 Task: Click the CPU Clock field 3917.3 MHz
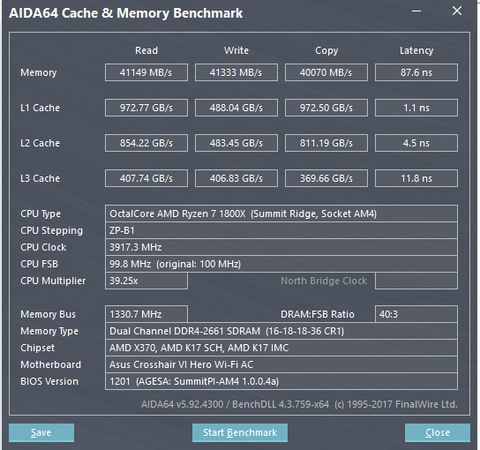(x=281, y=247)
